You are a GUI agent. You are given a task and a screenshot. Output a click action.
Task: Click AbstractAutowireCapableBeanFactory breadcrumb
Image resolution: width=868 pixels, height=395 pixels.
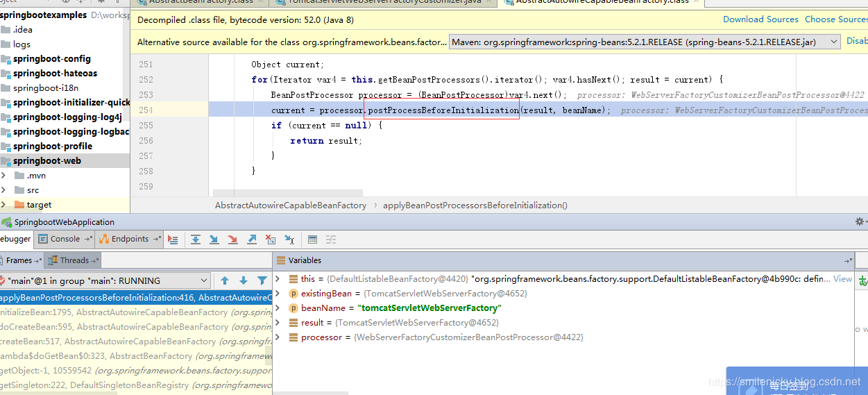[x=291, y=205]
